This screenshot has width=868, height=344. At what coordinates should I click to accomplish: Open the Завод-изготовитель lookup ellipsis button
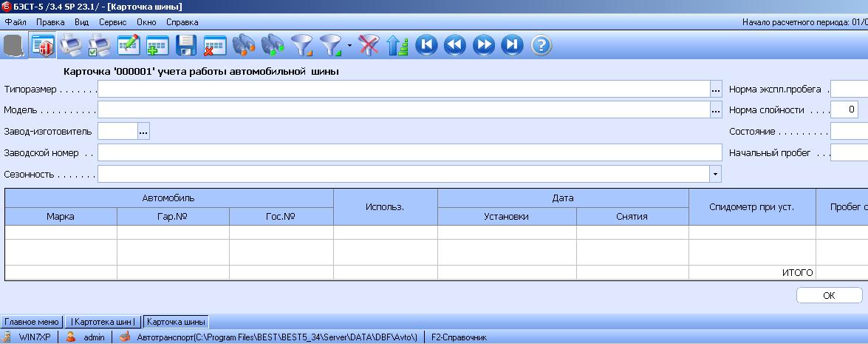pos(143,132)
